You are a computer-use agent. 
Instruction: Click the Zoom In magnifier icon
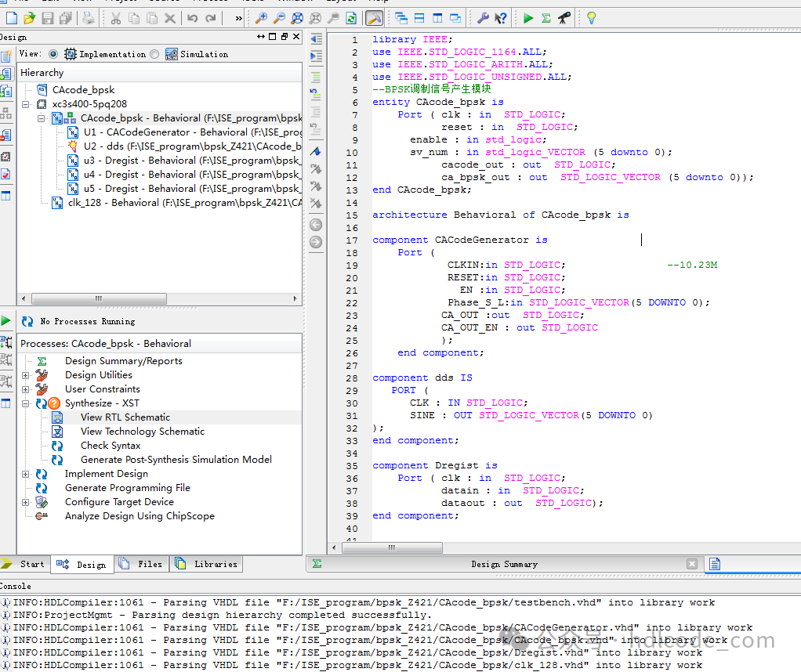[x=261, y=17]
